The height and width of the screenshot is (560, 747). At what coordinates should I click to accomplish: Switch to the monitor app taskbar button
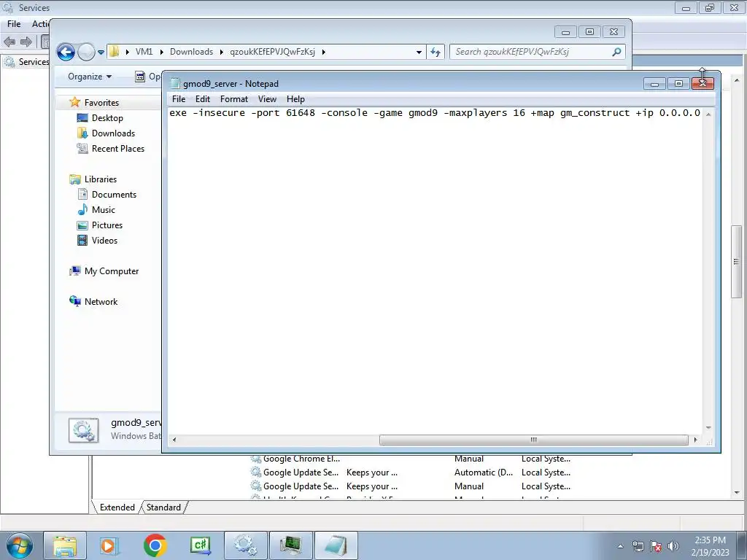click(x=291, y=545)
